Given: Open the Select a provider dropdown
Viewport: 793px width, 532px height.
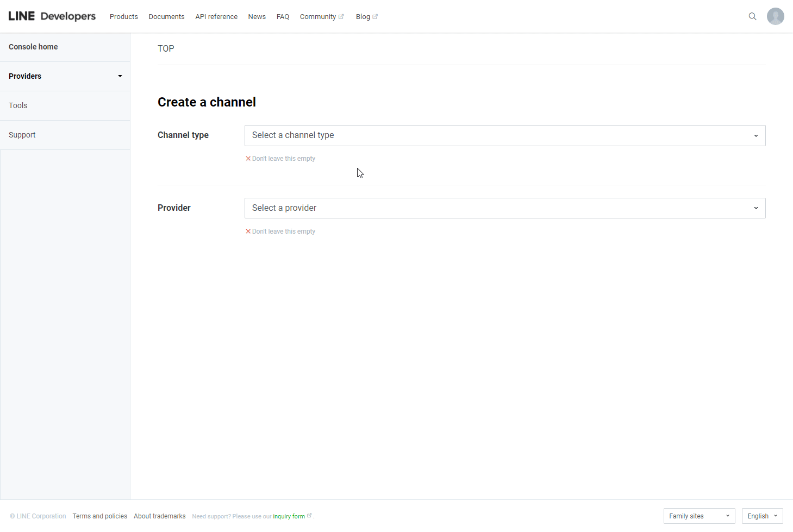Looking at the screenshot, I should pyautogui.click(x=505, y=208).
